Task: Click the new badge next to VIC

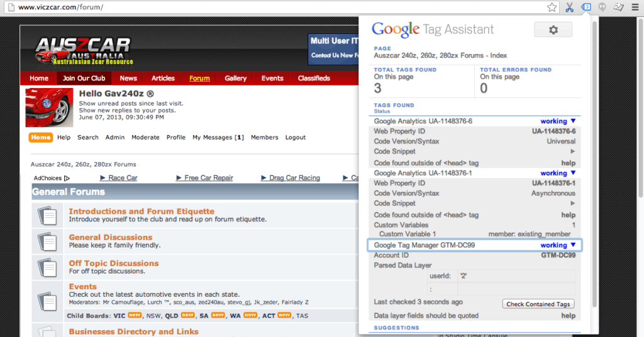Action: [135, 315]
